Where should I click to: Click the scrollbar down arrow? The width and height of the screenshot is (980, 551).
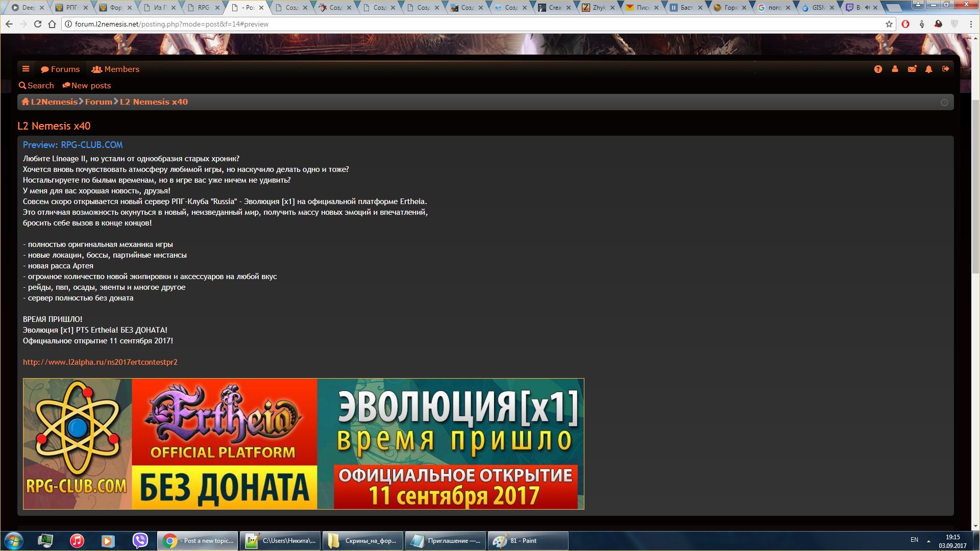coord(975,526)
